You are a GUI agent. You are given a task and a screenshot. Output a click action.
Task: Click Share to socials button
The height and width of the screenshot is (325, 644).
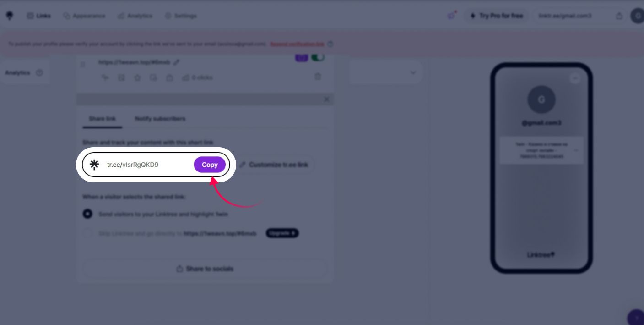pos(205,269)
